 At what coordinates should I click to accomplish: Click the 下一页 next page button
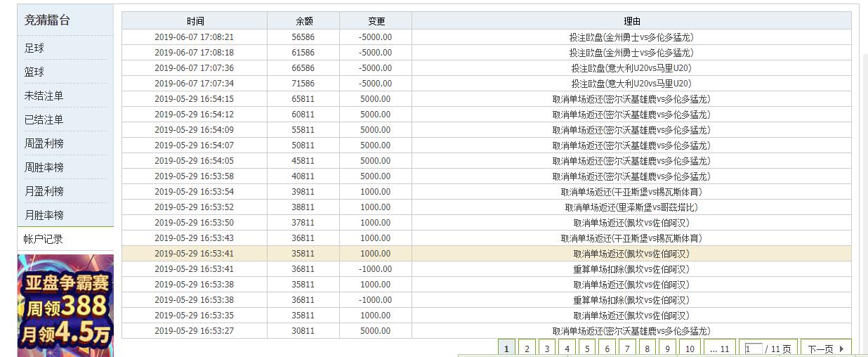click(x=826, y=349)
